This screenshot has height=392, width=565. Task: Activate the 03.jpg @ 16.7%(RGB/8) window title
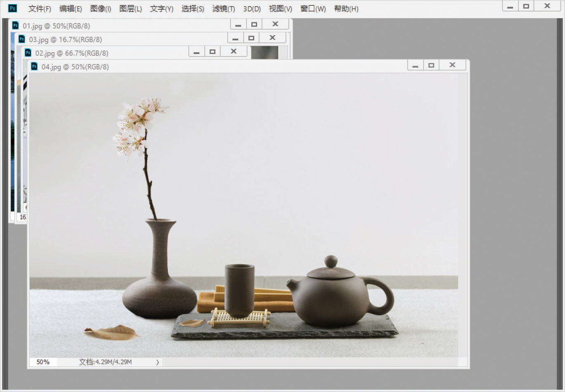[x=65, y=40]
